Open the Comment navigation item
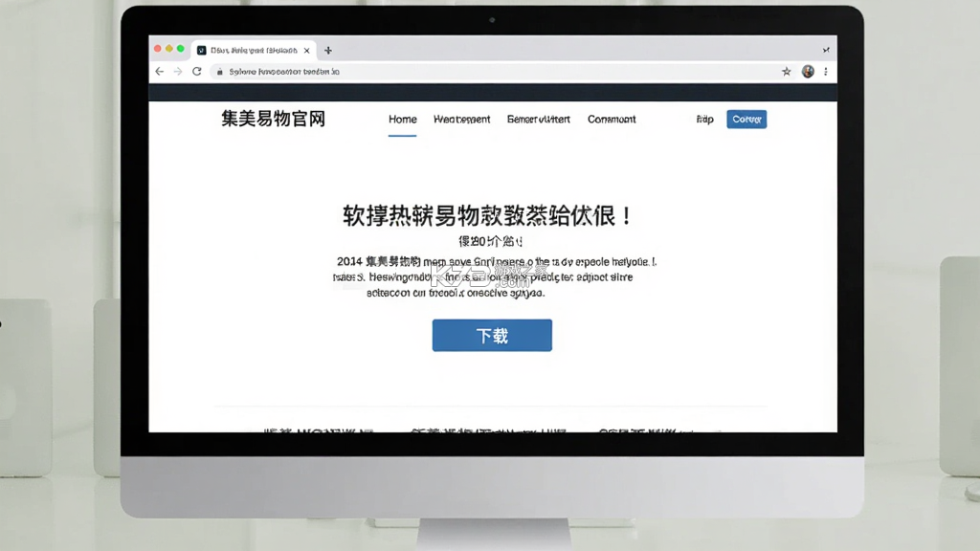Screen dimensions: 980x551 pyautogui.click(x=612, y=120)
